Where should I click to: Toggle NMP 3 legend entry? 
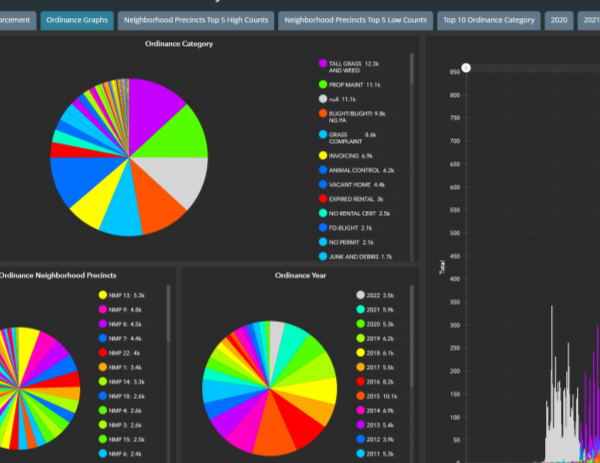click(x=120, y=425)
